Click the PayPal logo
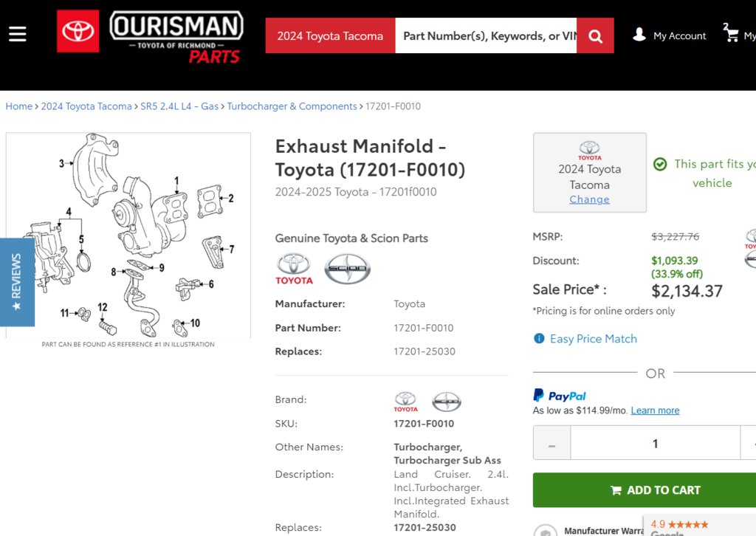Image resolution: width=756 pixels, height=536 pixels. pyautogui.click(x=560, y=396)
